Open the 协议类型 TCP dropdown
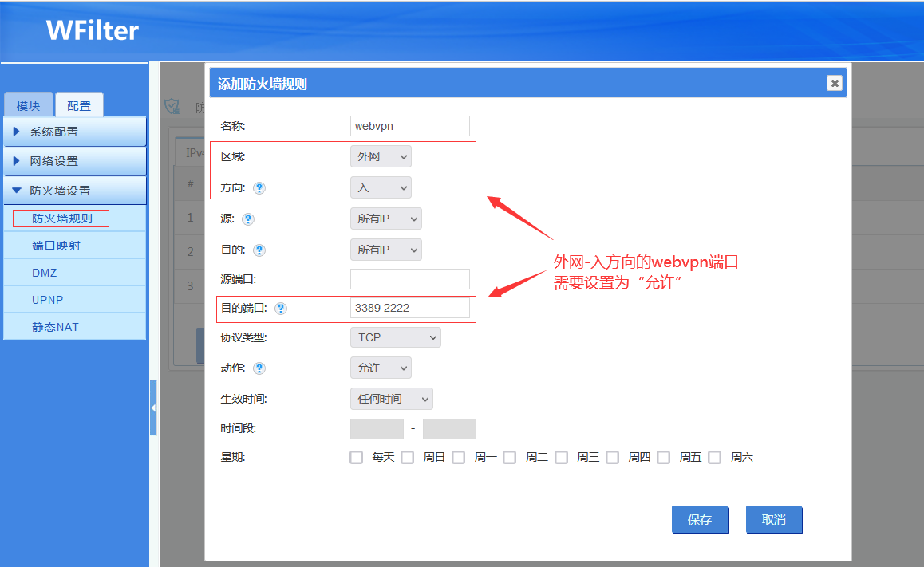 [x=395, y=337]
